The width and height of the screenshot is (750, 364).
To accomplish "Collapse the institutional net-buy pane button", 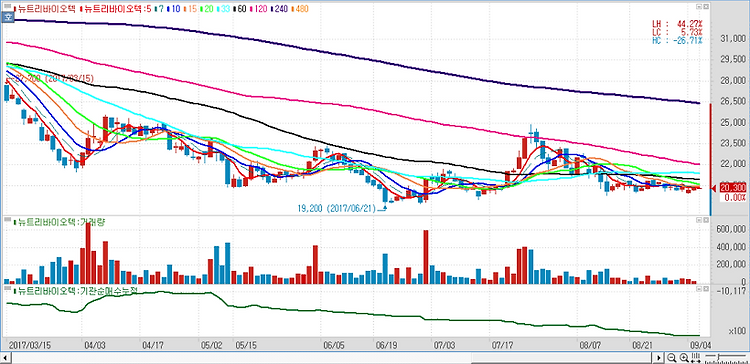I will 699,288.
